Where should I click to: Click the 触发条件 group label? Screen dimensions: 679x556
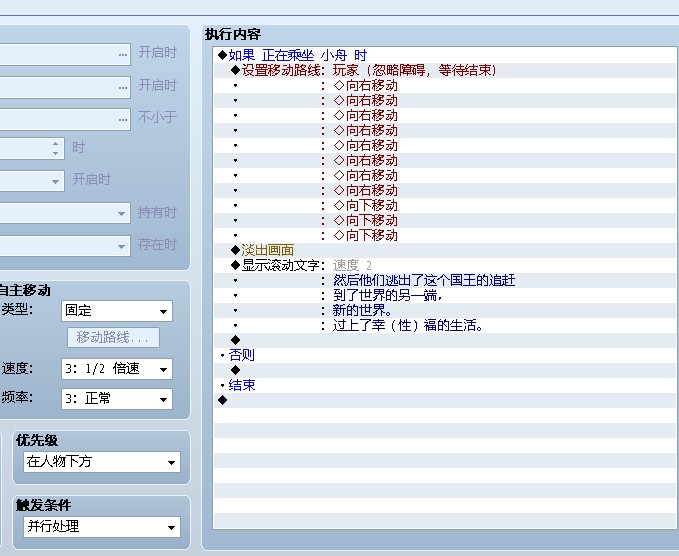coord(44,505)
